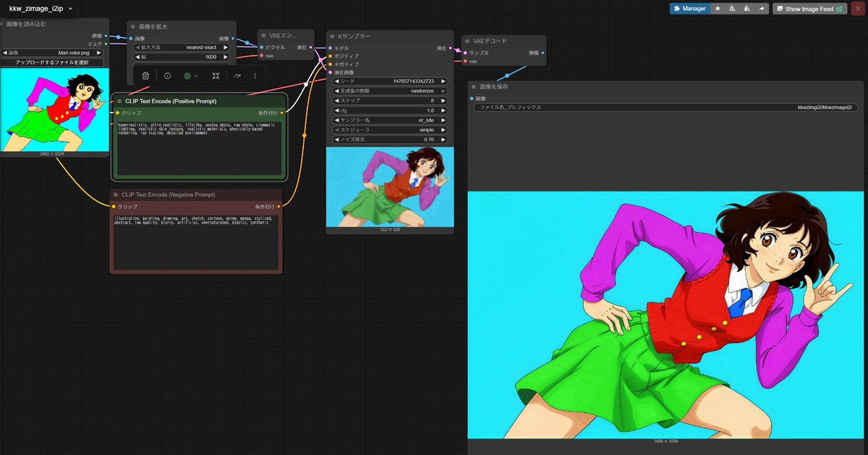Delete selected node with trash icon

click(x=145, y=75)
